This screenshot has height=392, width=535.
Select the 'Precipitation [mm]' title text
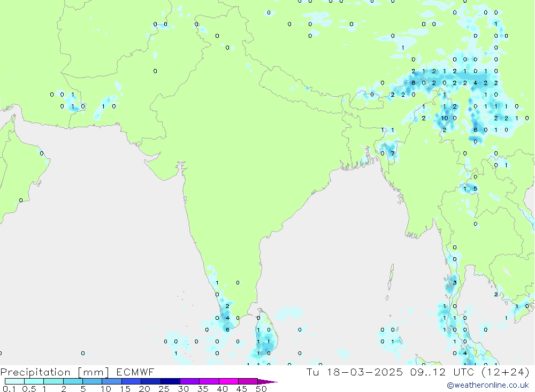55,372
